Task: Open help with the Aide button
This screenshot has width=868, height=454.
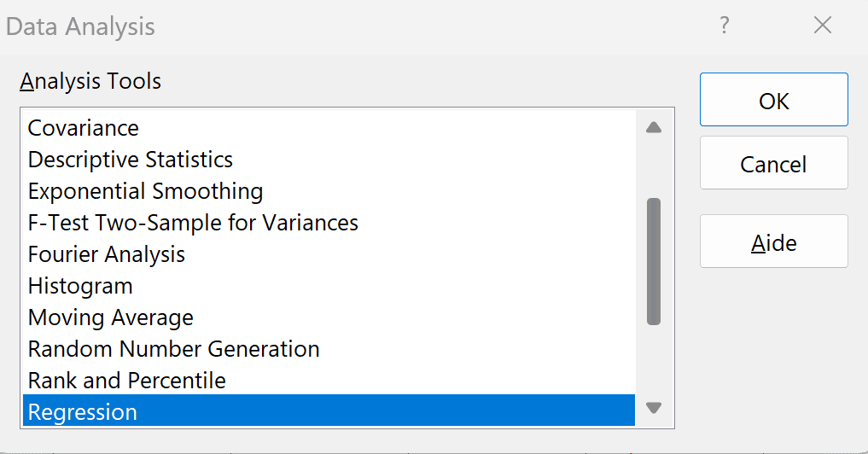Action: (773, 242)
